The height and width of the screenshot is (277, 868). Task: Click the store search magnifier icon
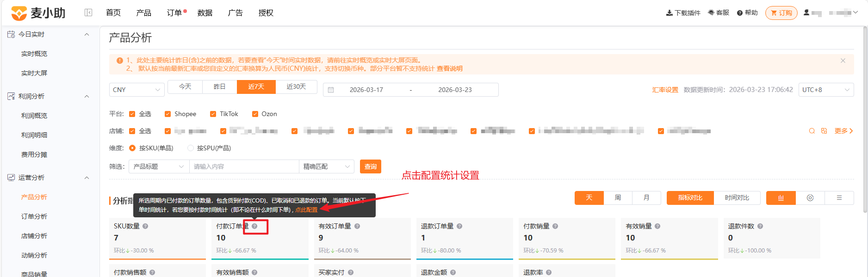pos(812,131)
